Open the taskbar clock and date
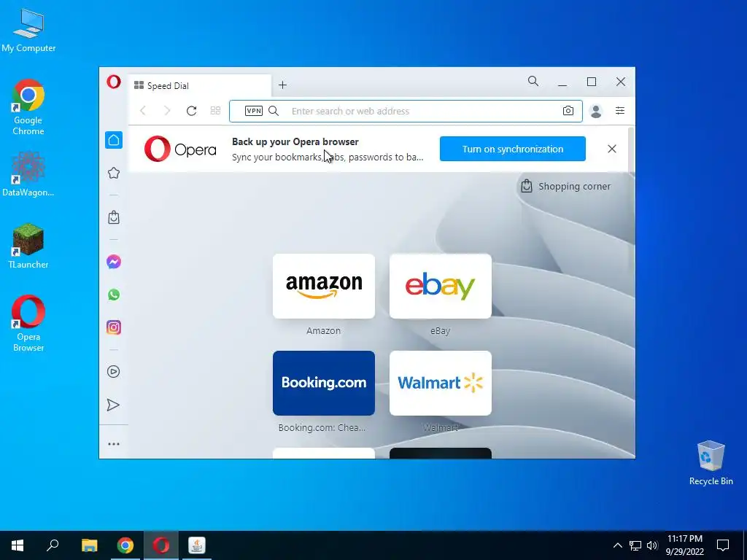 point(684,545)
